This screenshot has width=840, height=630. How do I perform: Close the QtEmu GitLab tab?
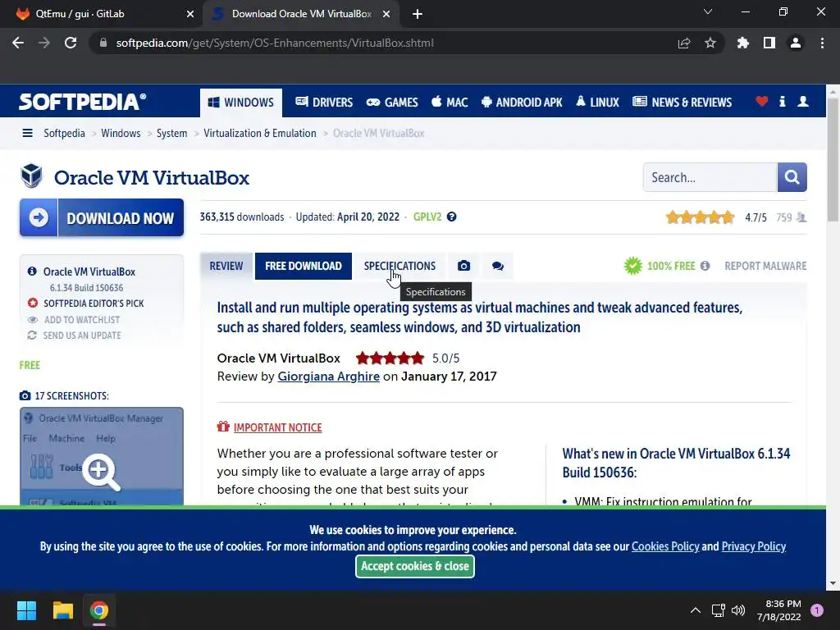(190, 14)
